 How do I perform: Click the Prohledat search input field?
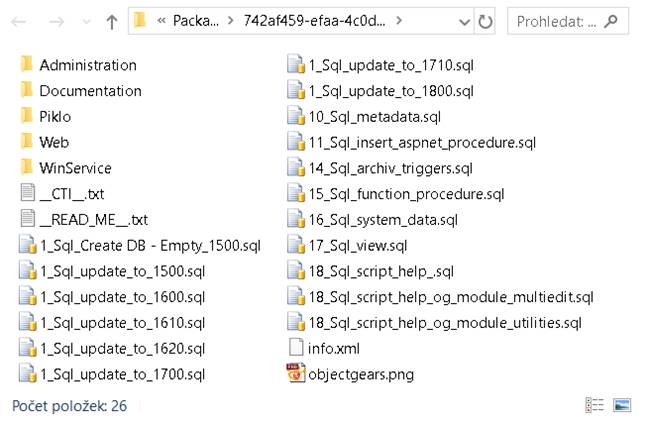coord(555,20)
